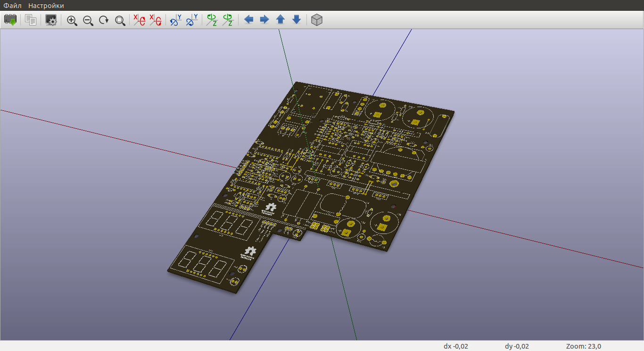Screen dimensions: 644x351
Task: Zoom out using the magnifier minus icon
Action: pyautogui.click(x=88, y=20)
